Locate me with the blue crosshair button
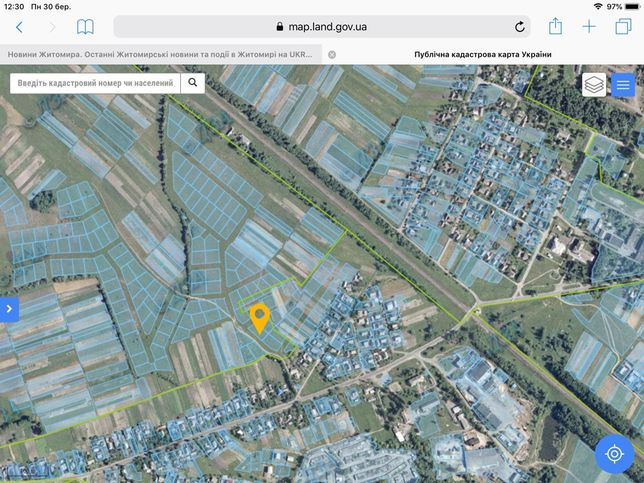 614,454
